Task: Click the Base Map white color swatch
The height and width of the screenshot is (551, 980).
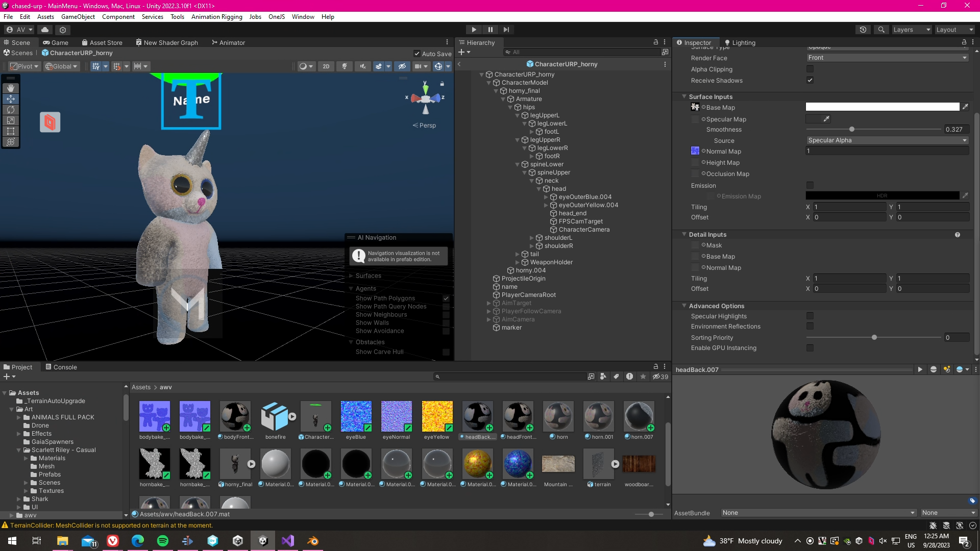Action: (882, 107)
